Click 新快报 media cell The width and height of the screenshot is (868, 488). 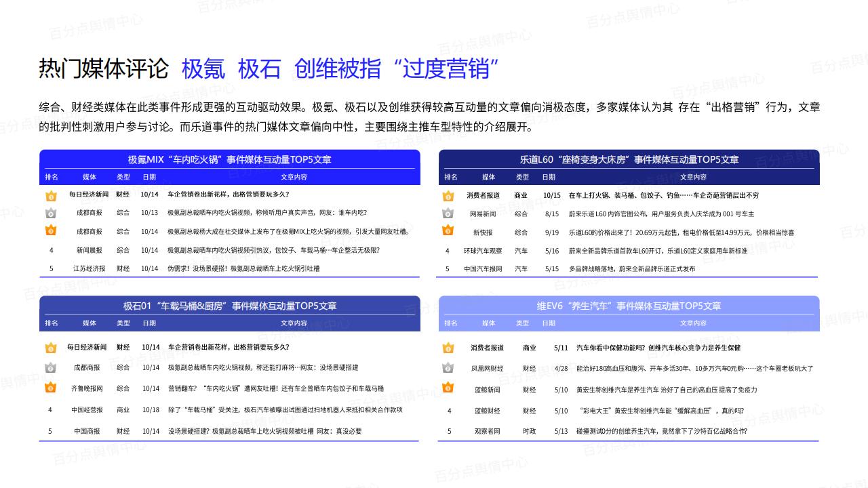[483, 232]
